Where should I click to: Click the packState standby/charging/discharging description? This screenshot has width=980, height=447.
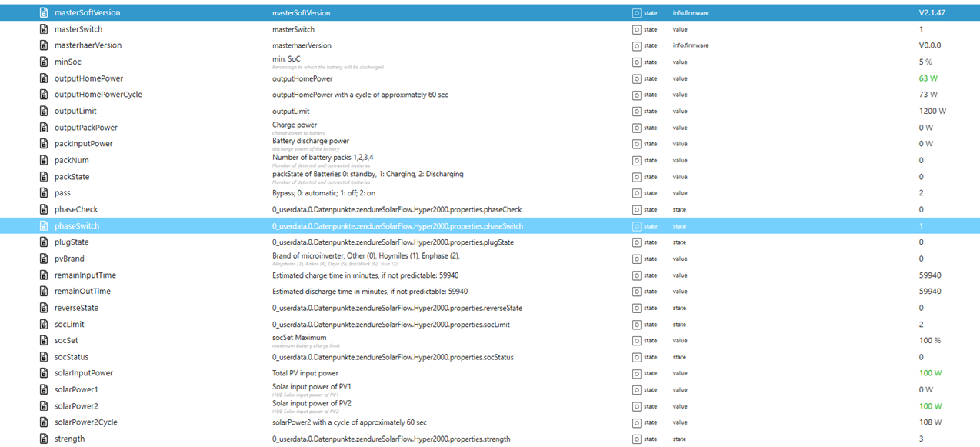tap(368, 174)
